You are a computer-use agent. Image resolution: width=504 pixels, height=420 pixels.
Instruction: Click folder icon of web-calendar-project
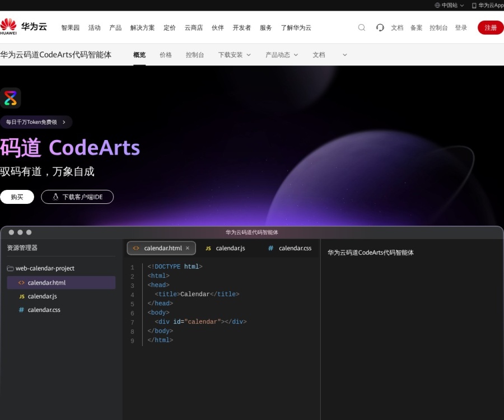click(x=10, y=268)
